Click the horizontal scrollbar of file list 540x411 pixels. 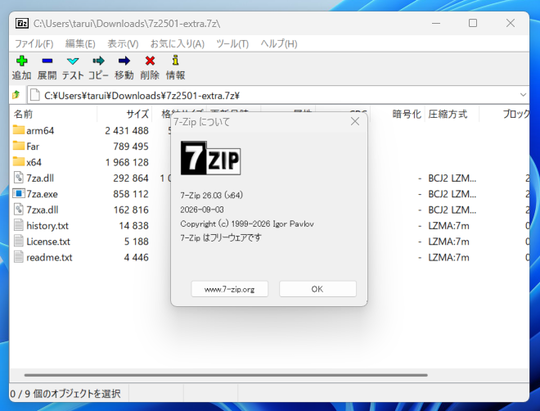226,375
